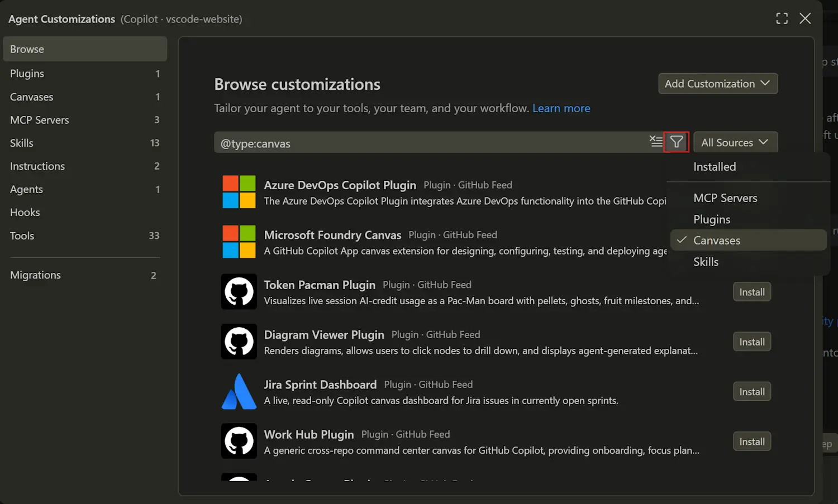This screenshot has height=504, width=838.
Task: Open the Azure DevOps Copilot Plugin title
Action: 340,185
